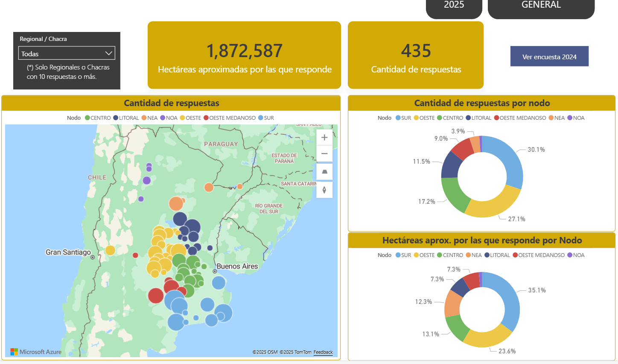This screenshot has width=618, height=364.
Task: Click the chevron arrow in Todas selector
Action: (x=108, y=53)
